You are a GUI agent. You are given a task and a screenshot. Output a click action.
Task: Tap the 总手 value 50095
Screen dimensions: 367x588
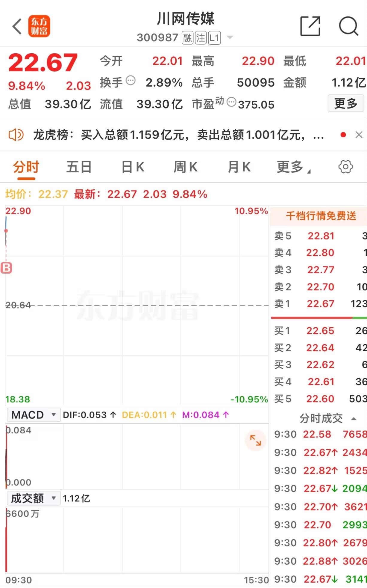[x=256, y=83]
